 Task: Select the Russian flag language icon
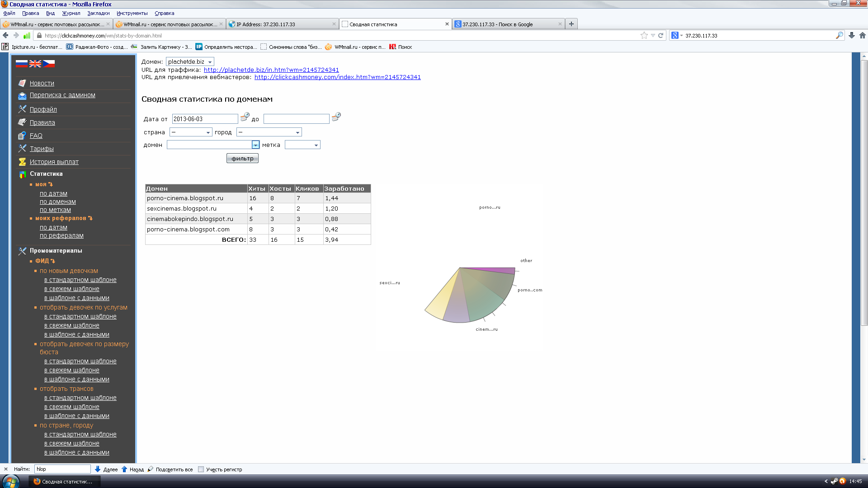22,64
